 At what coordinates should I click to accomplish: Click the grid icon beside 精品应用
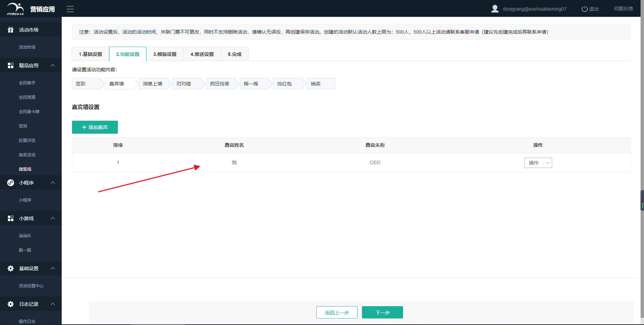point(11,65)
